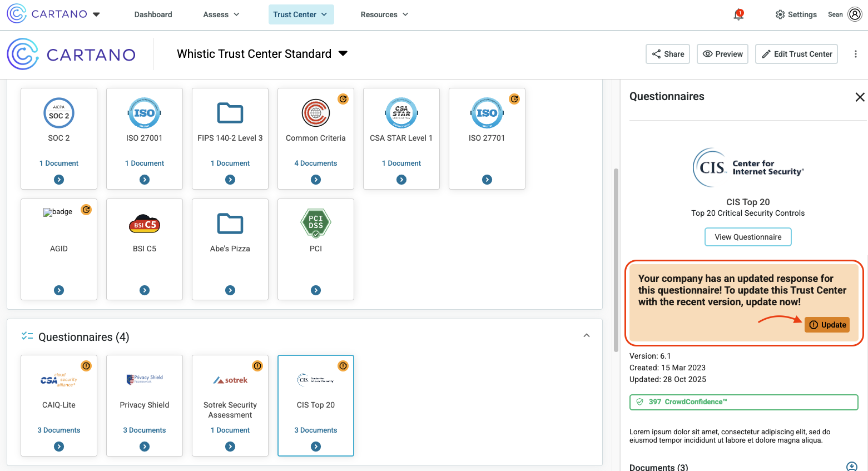Image resolution: width=868 pixels, height=471 pixels.
Task: Select the Abe's Pizza folder thumbnail
Action: coord(230,224)
